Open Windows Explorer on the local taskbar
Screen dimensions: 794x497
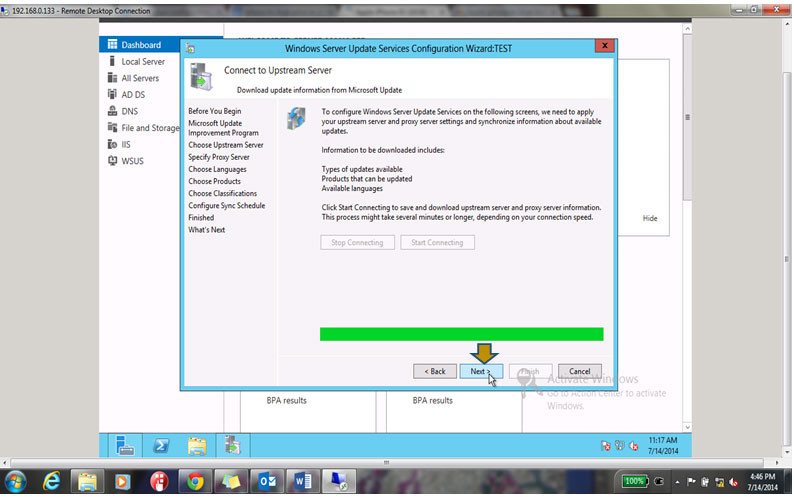[x=87, y=481]
